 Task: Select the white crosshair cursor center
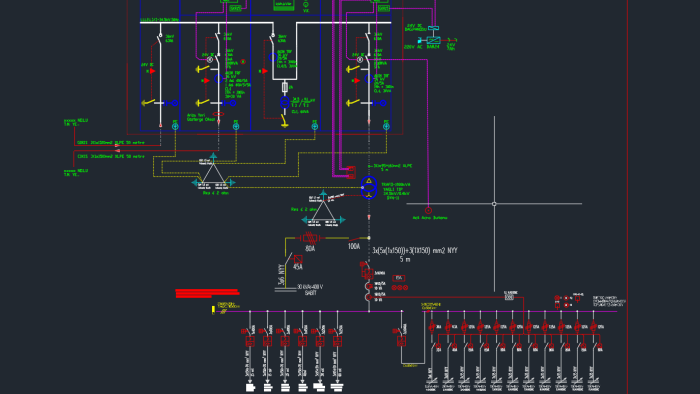[x=494, y=204]
